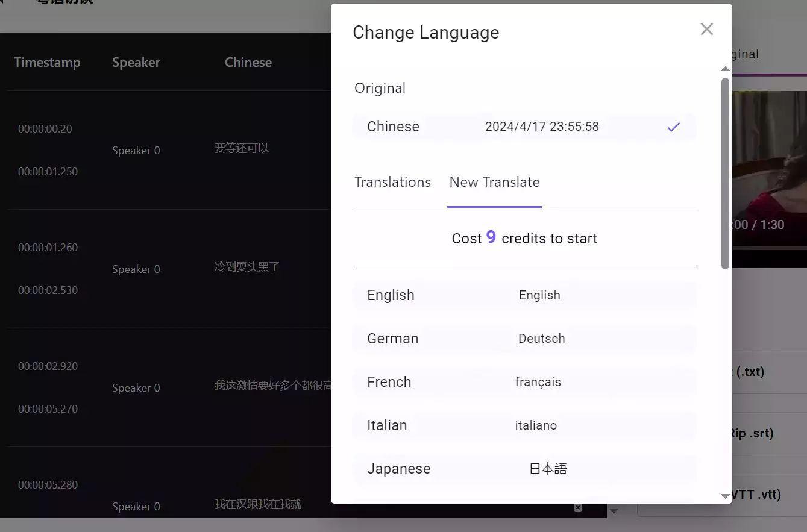Click the checkmark beside Chinese original
Image resolution: width=807 pixels, height=532 pixels.
673,127
